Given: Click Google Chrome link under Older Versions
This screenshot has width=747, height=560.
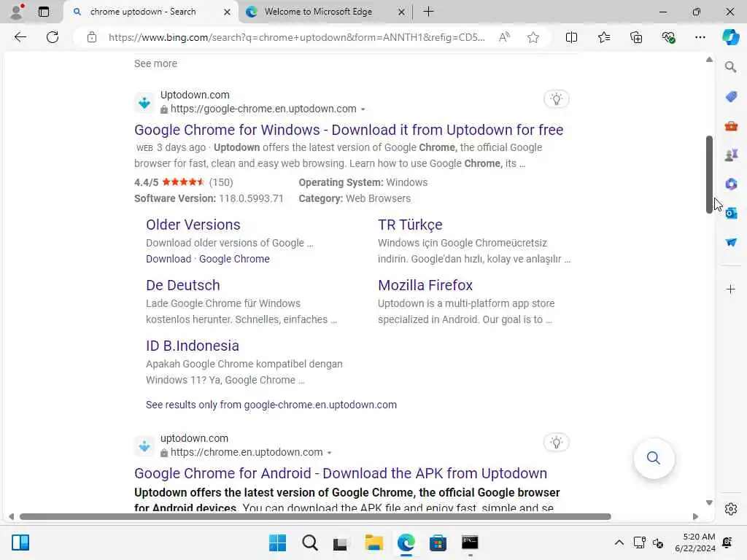Looking at the screenshot, I should point(234,259).
